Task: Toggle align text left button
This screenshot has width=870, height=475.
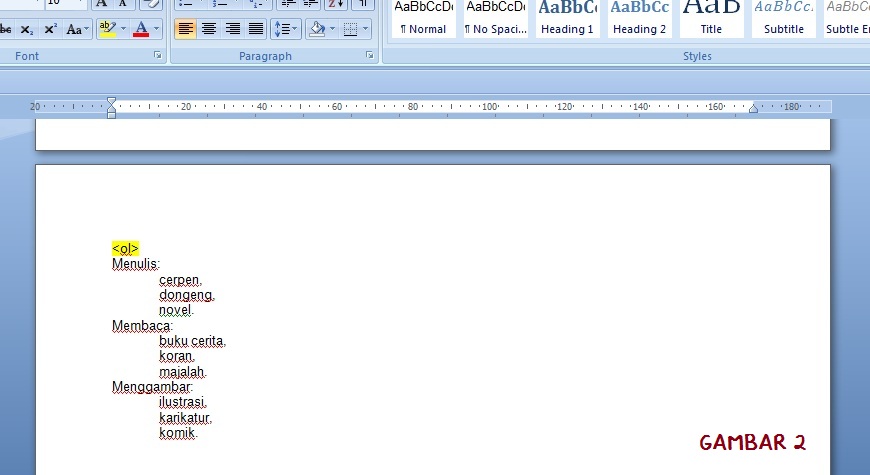Action: [x=185, y=29]
